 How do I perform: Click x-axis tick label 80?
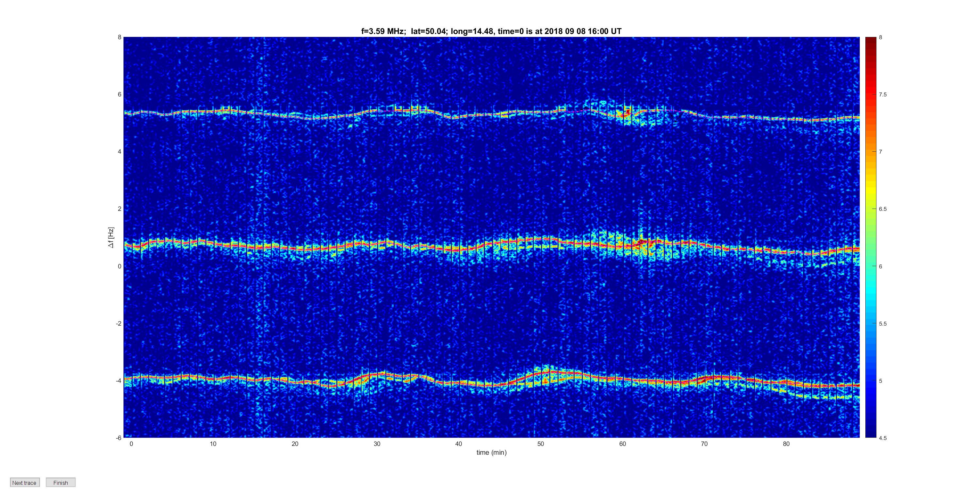pyautogui.click(x=786, y=444)
